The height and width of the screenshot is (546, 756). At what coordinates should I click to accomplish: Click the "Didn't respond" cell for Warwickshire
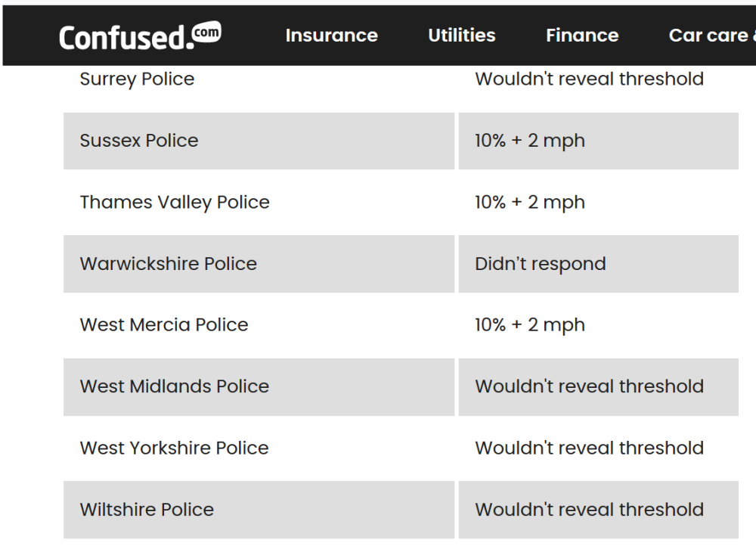[541, 264]
